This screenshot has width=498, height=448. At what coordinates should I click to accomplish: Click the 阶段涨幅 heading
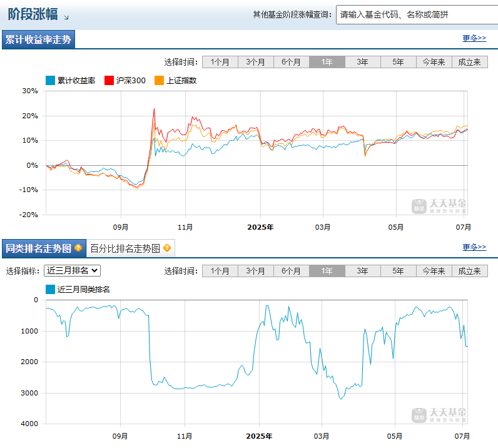[x=33, y=14]
